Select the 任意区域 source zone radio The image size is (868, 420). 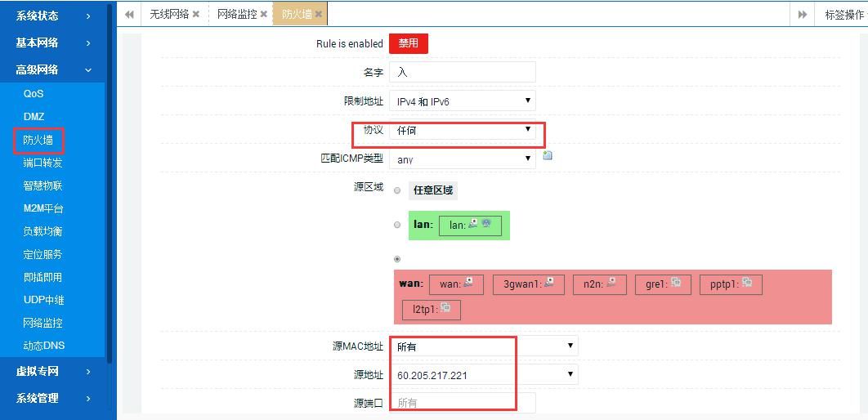tap(397, 190)
